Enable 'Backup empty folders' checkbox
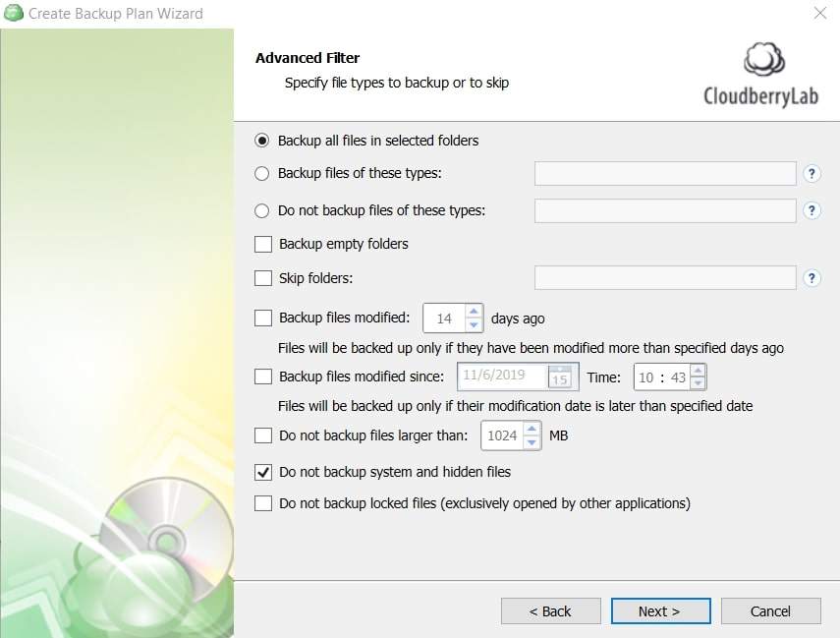Screen dimensions: 840x638 click(x=263, y=244)
